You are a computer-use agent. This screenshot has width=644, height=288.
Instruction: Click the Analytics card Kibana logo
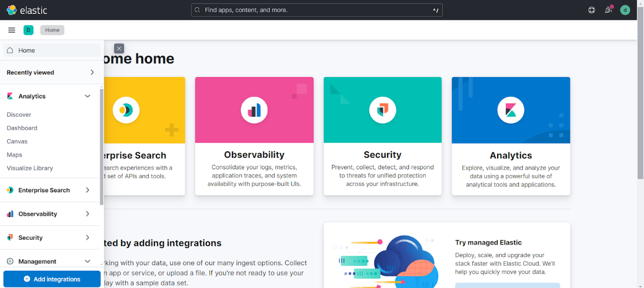click(x=511, y=110)
